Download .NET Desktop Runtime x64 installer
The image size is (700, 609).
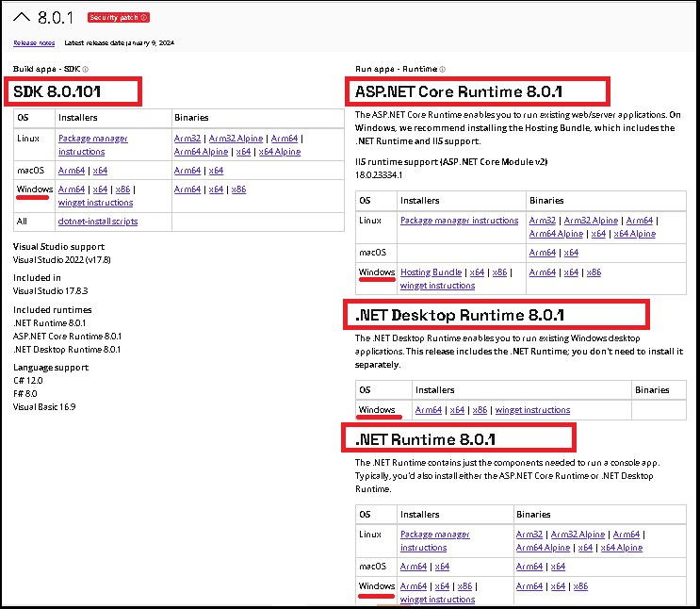click(457, 410)
